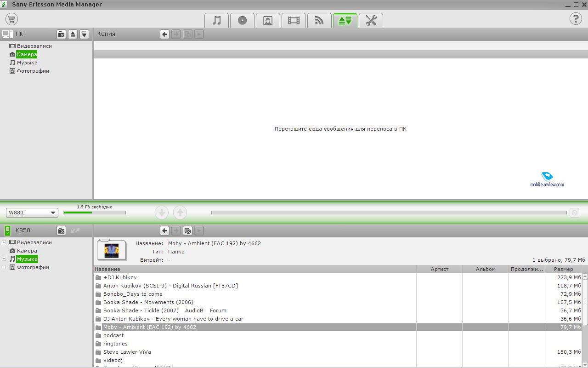The width and height of the screenshot is (588, 368).
Task: Click the K850 phone device icon
Action: pyautogui.click(x=7, y=230)
